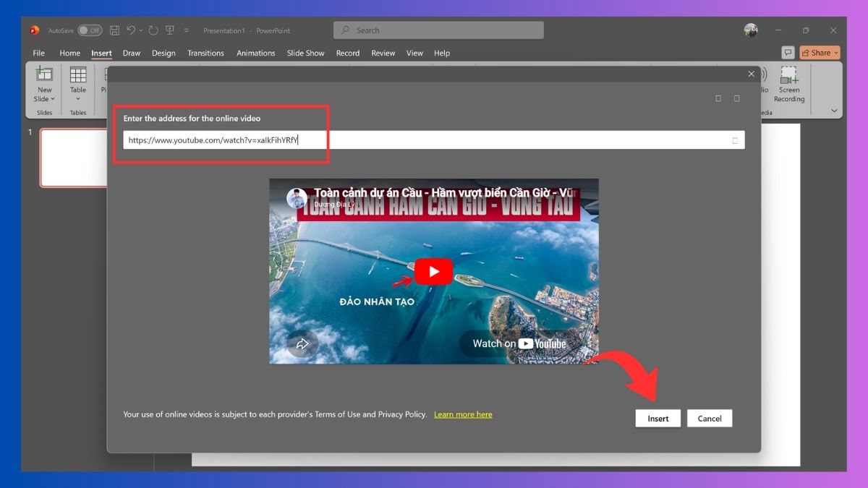Expand the Table dropdown arrow
This screenshot has height=488, width=868.
point(78,99)
